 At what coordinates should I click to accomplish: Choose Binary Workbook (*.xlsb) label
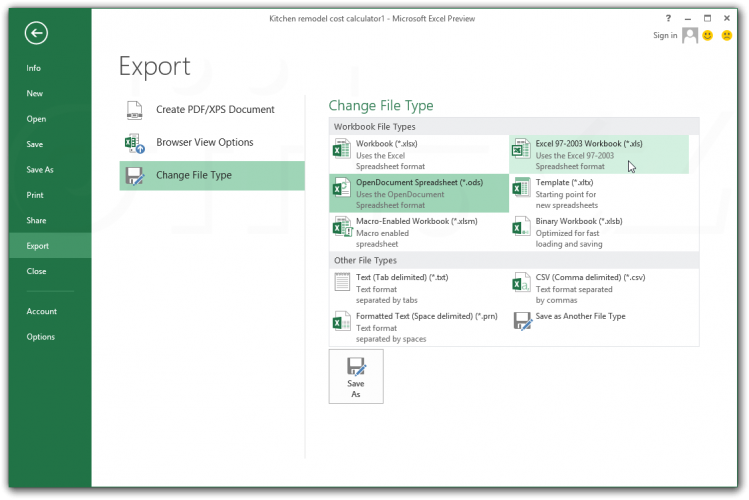click(x=579, y=221)
